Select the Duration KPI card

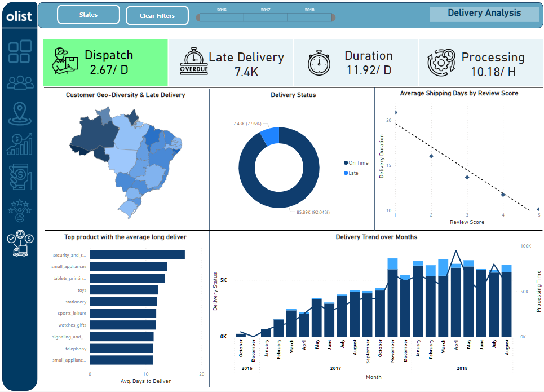pyautogui.click(x=355, y=63)
